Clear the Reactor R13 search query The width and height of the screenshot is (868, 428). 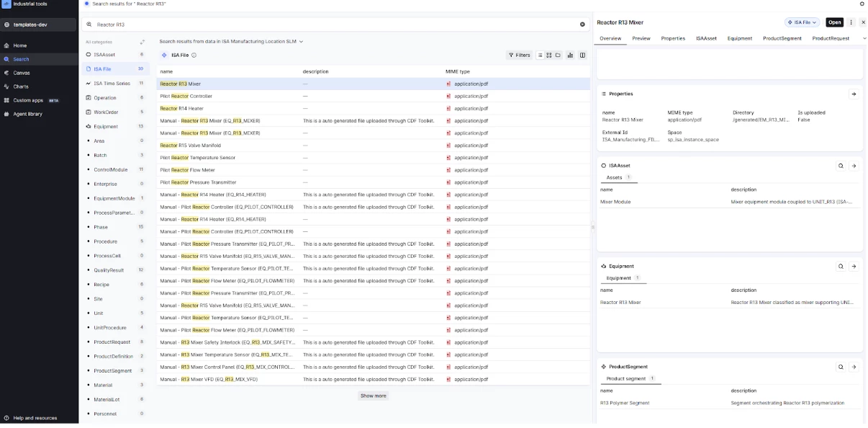tap(582, 24)
